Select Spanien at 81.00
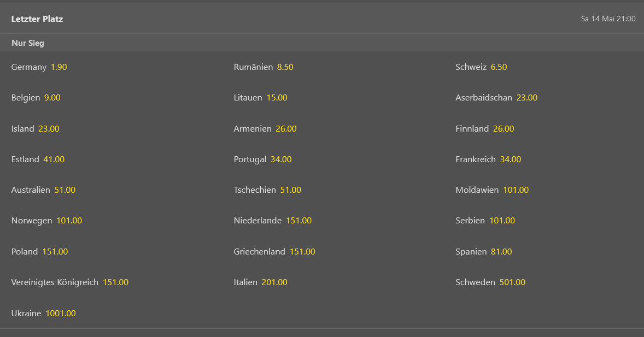The width and height of the screenshot is (644, 337). tap(483, 252)
